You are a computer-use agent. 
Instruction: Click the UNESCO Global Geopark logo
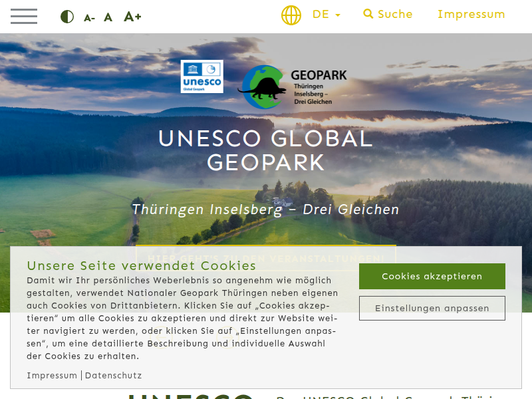point(202,76)
